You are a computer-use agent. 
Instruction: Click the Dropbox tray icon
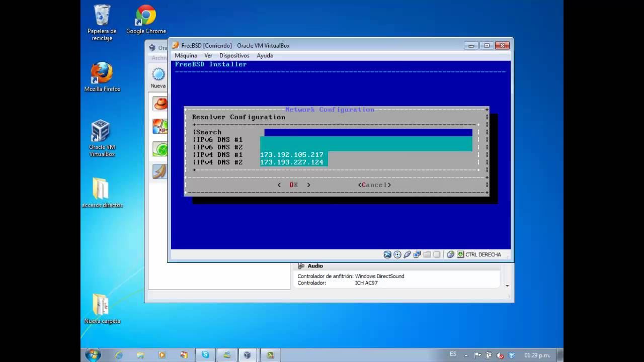512,355
